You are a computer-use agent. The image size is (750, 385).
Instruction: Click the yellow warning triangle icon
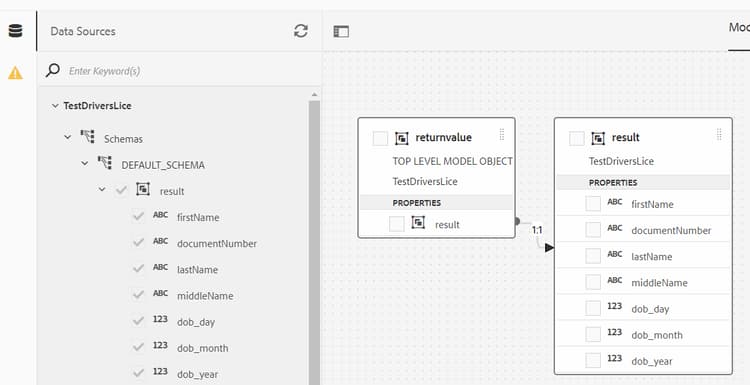15,73
